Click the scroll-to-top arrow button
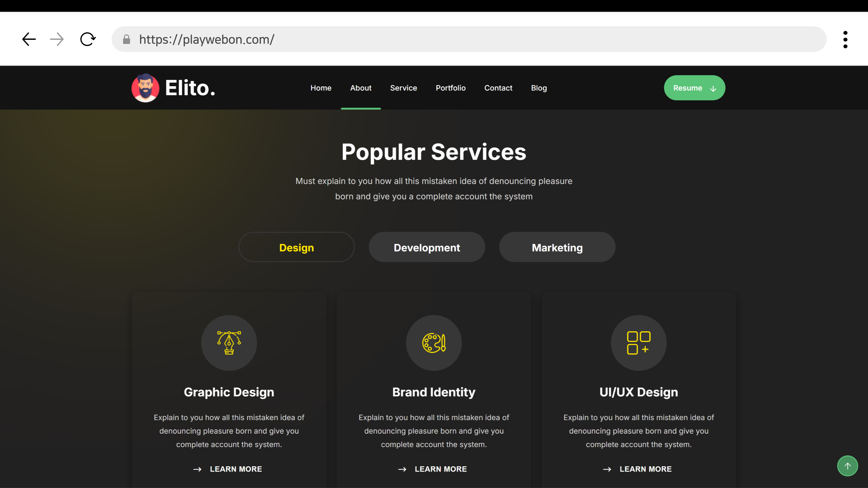 (847, 466)
